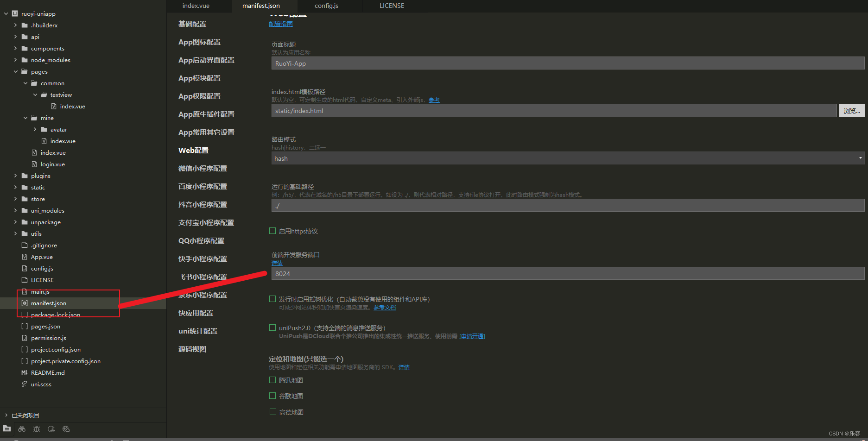Open the 参考文档 link for tree shaking
The width and height of the screenshot is (868, 441).
click(385, 308)
